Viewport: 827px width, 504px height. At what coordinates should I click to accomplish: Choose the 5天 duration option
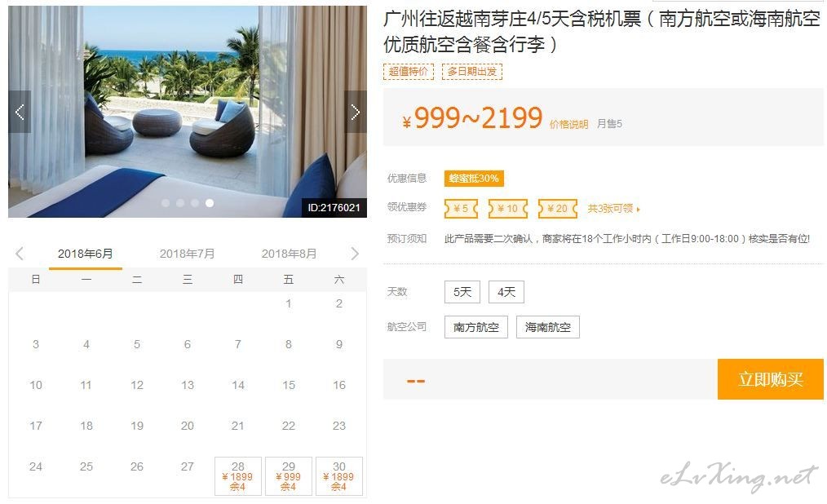pos(462,292)
